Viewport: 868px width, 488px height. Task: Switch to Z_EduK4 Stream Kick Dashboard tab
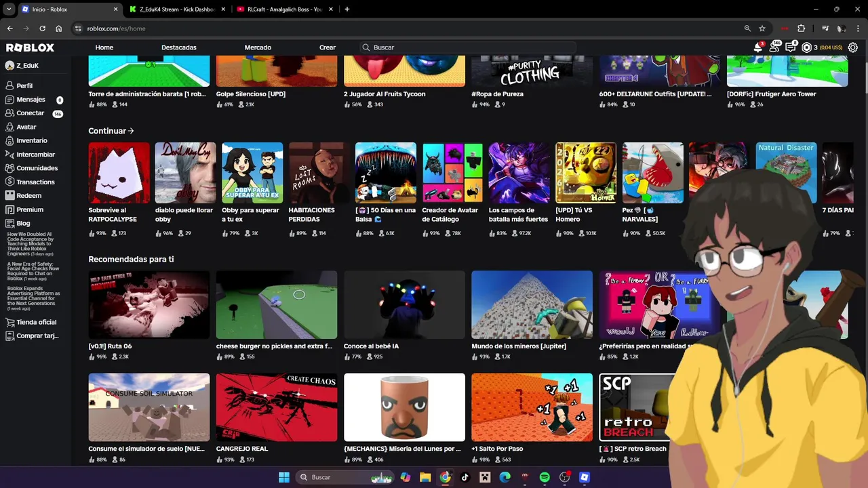[178, 9]
